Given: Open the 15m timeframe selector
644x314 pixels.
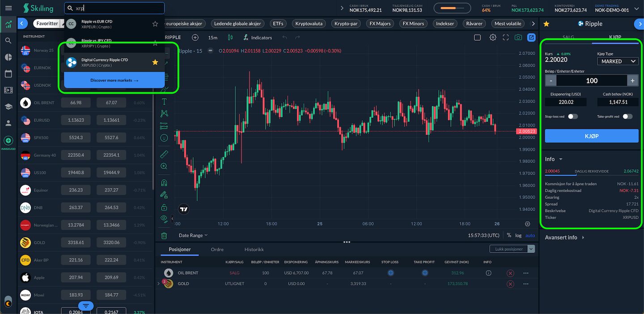Looking at the screenshot, I should tap(213, 38).
